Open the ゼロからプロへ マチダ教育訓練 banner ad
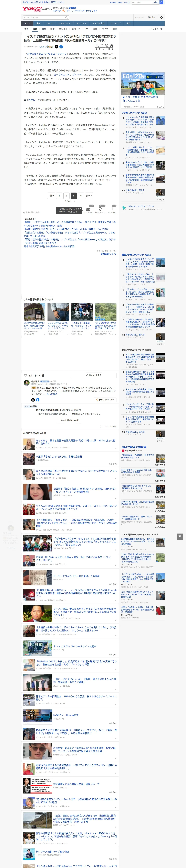The image size is (186, 868). click(x=143, y=84)
